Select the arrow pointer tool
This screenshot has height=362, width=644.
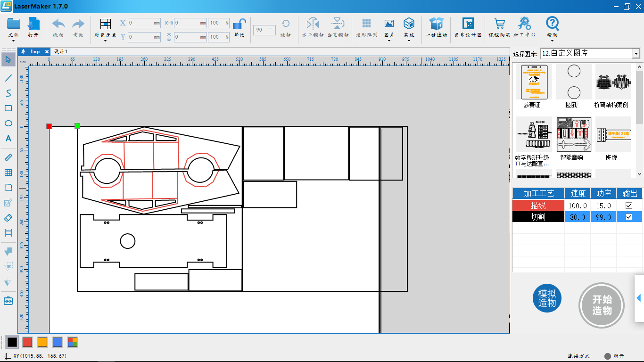(8, 59)
